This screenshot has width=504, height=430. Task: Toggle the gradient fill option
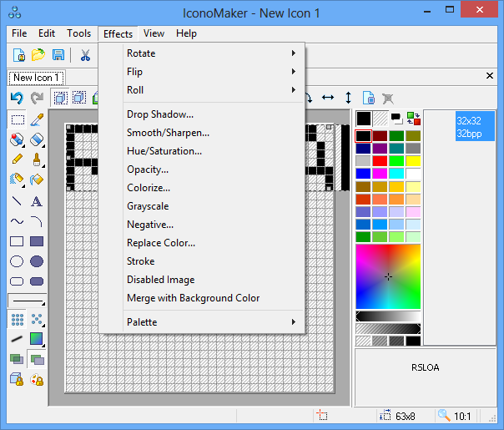coord(37,339)
